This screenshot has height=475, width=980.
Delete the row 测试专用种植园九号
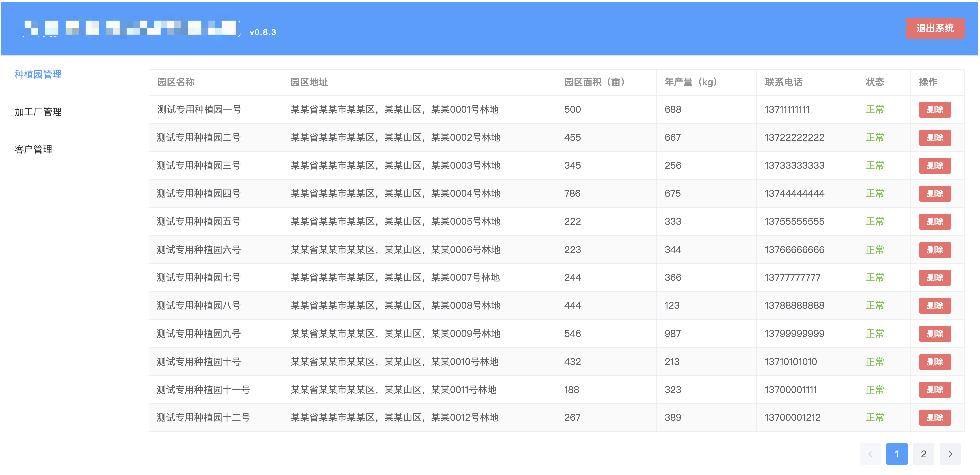coord(935,334)
